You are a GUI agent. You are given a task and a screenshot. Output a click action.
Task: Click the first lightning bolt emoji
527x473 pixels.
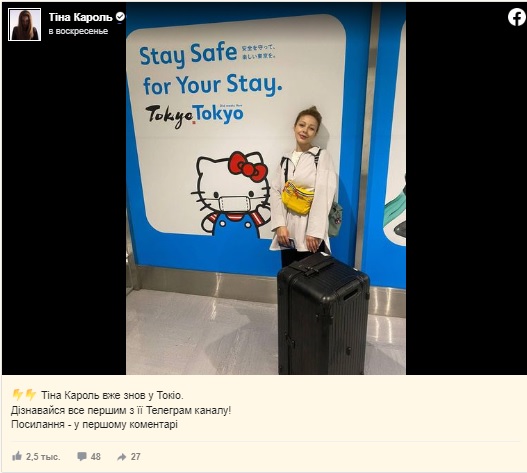(17, 395)
